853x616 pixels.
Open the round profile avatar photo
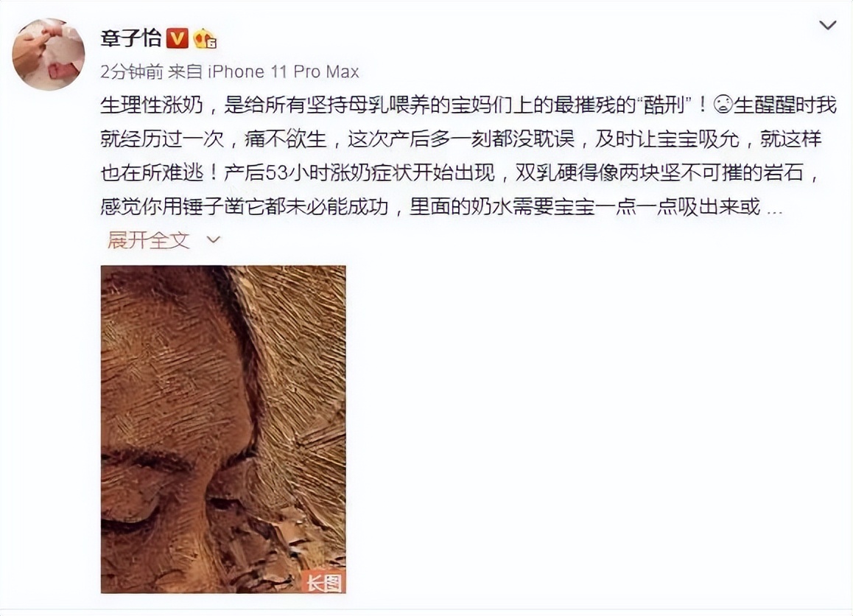click(49, 54)
